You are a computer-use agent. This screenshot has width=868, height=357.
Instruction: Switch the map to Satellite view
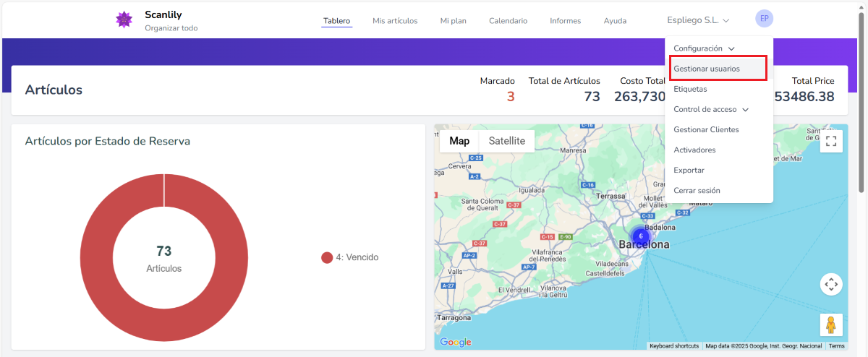point(507,141)
